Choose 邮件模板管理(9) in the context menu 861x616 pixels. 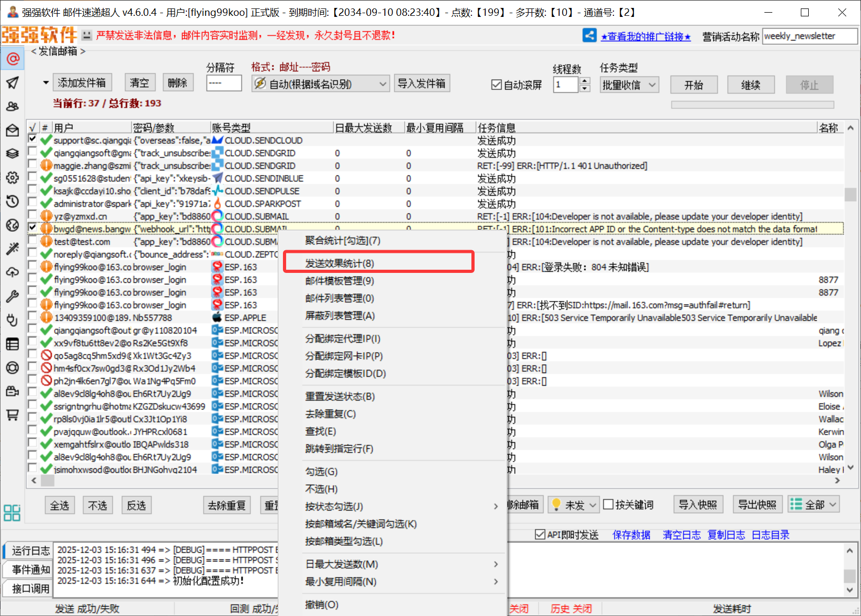(x=339, y=281)
